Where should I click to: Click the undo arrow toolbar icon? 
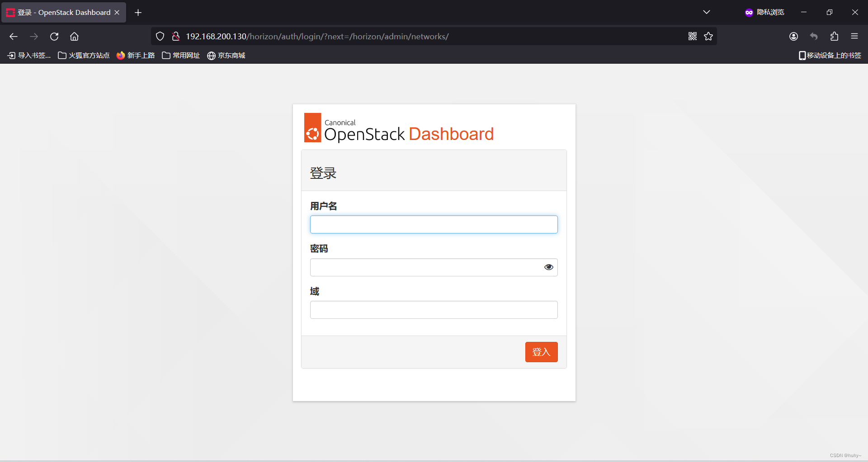coord(814,37)
